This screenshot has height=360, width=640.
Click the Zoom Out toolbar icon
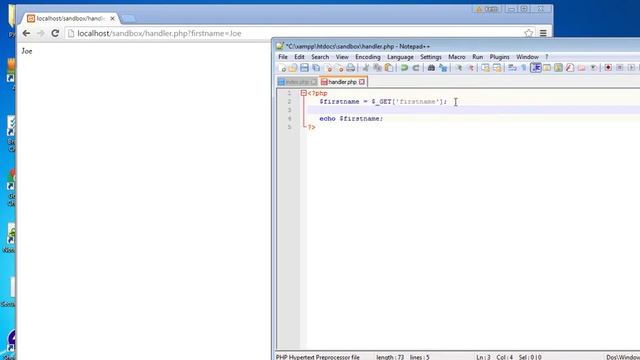(x=470, y=68)
